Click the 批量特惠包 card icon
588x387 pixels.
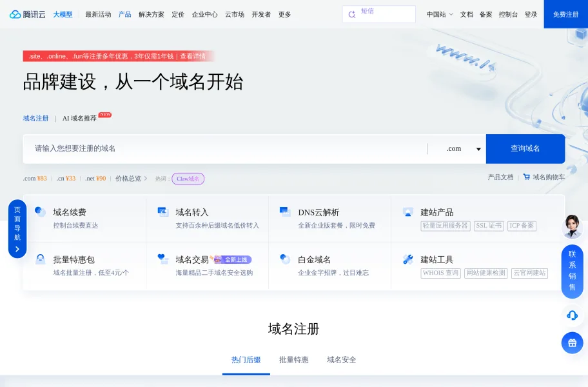(x=40, y=259)
